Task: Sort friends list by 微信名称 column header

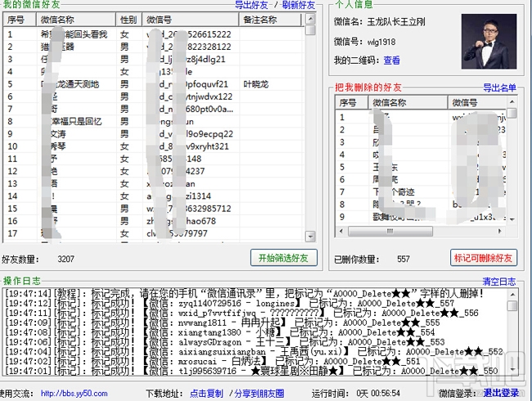Action: point(76,20)
